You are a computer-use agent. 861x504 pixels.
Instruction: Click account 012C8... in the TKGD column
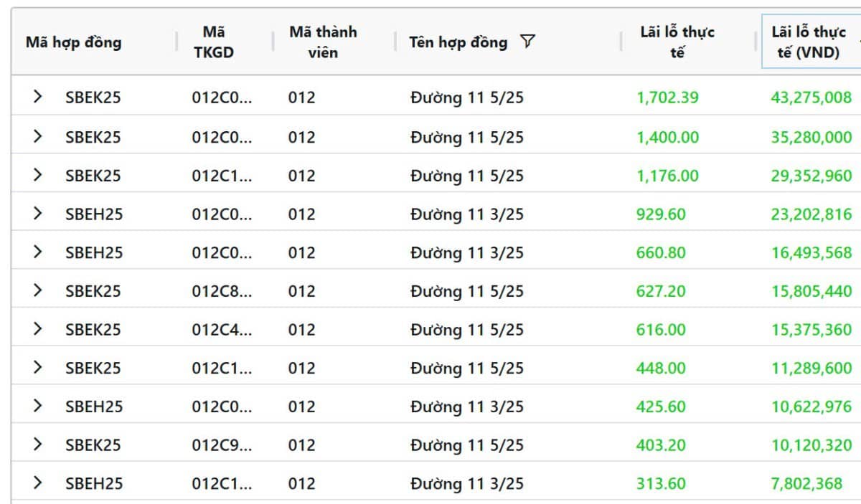pos(222,291)
